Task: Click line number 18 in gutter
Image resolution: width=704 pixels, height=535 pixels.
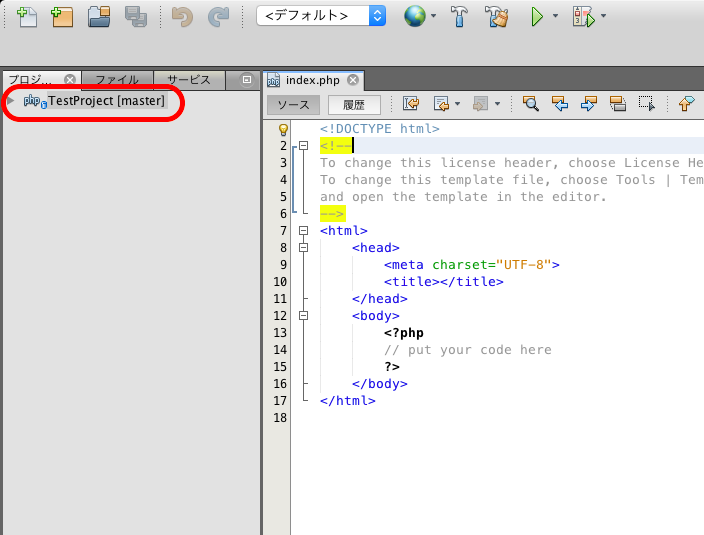Action: [280, 418]
